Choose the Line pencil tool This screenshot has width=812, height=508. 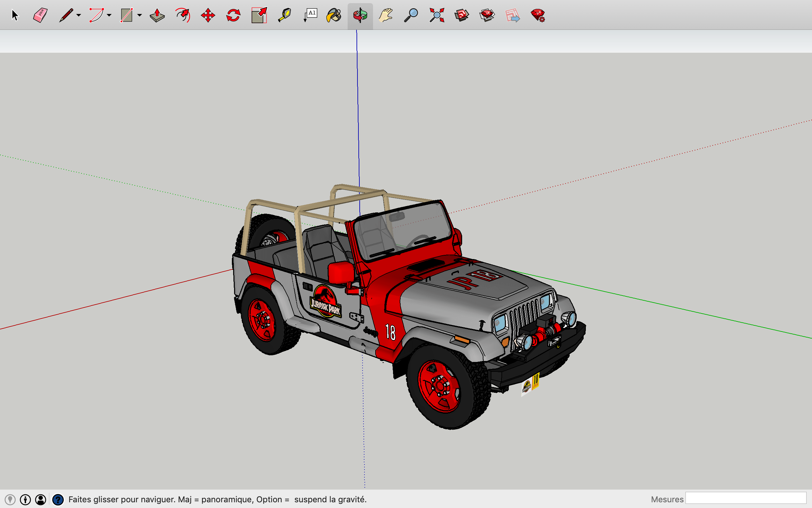(66, 16)
